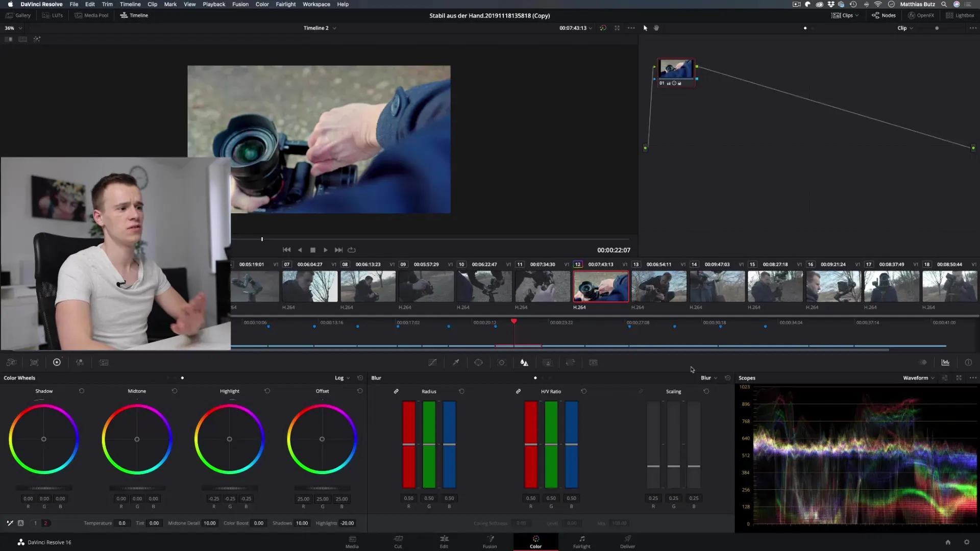The width and height of the screenshot is (980, 551).
Task: Open the RGB Mixer palette icon
Action: [80, 362]
